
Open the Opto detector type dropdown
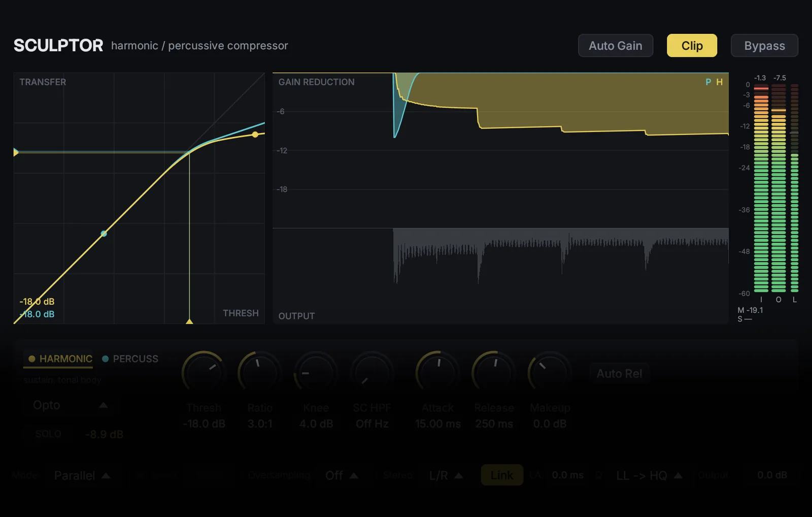[x=71, y=405]
